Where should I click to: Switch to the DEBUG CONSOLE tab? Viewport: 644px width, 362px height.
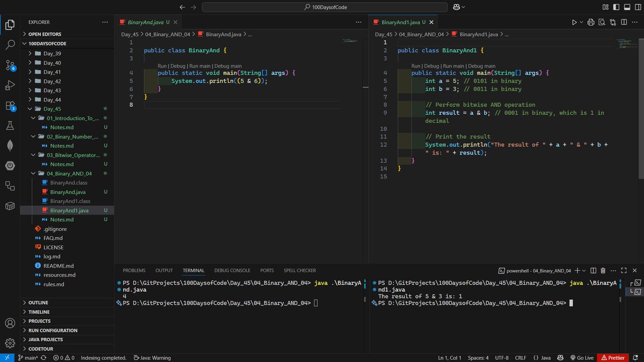pos(232,270)
